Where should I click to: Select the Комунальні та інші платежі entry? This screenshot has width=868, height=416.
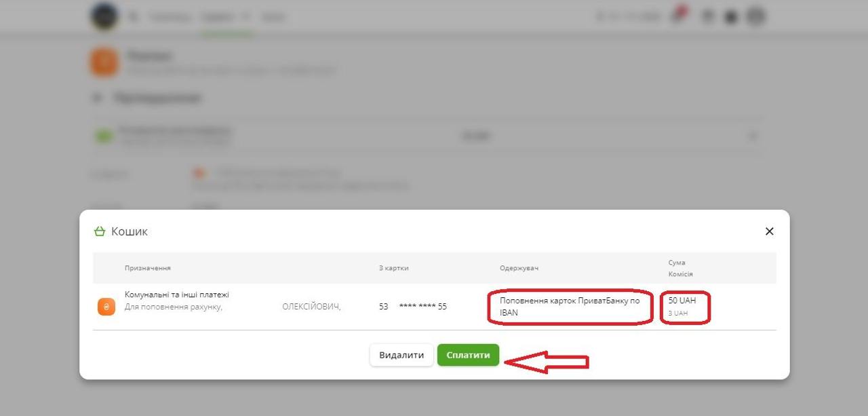tap(177, 295)
